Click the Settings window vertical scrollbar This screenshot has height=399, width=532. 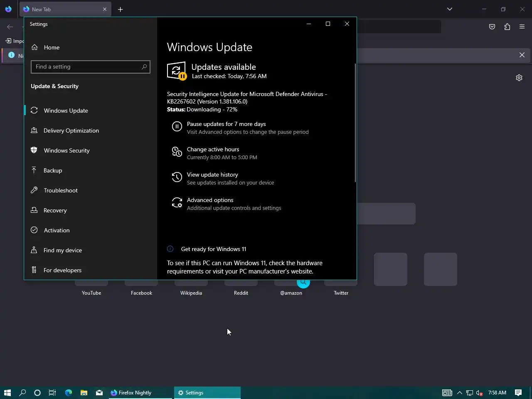(355, 123)
